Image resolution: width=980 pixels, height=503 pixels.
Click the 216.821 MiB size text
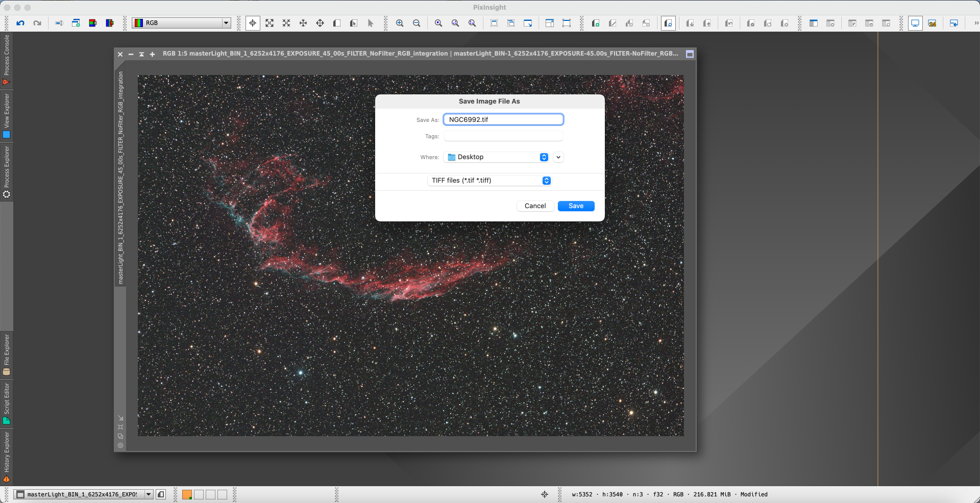[712, 494]
